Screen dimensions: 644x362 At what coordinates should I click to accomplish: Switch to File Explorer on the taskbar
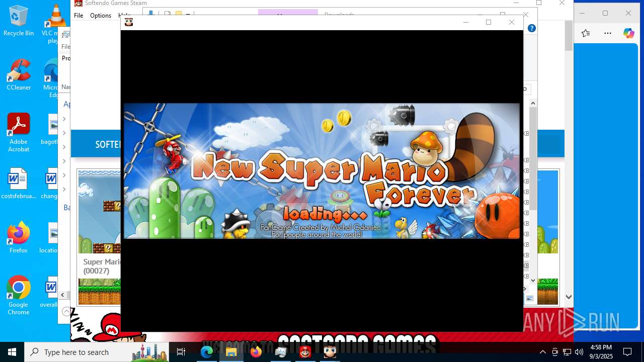(231, 352)
